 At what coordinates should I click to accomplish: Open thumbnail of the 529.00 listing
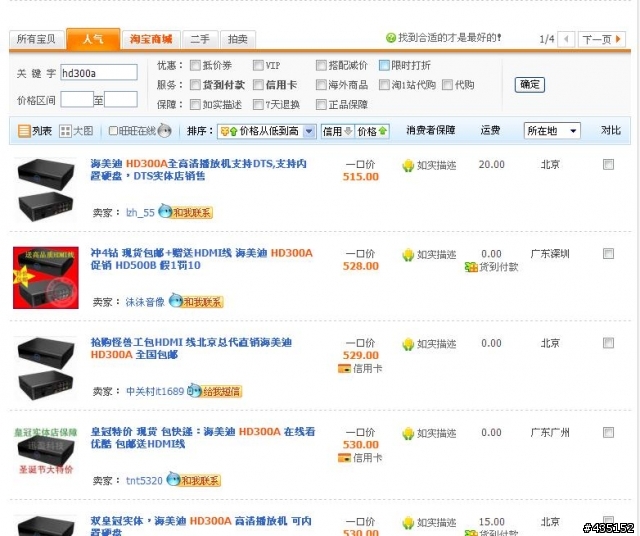[46, 368]
